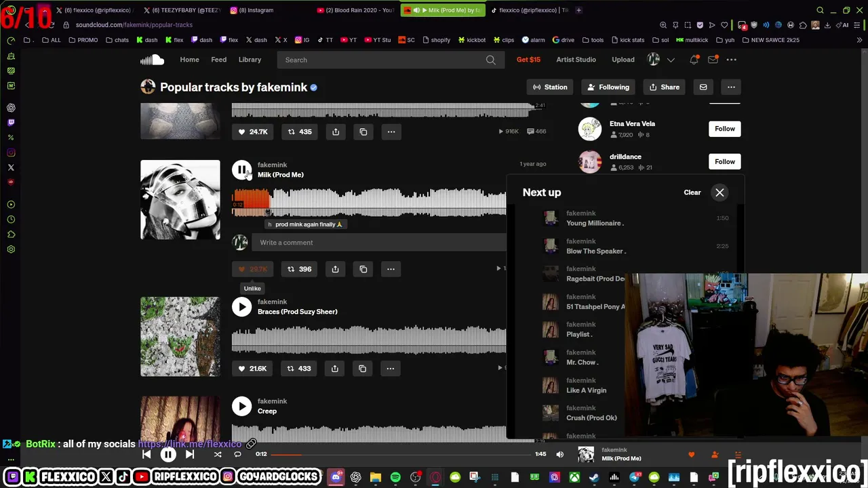Open the SoundCloud logo home link
This screenshot has height=488, width=868.
point(153,60)
